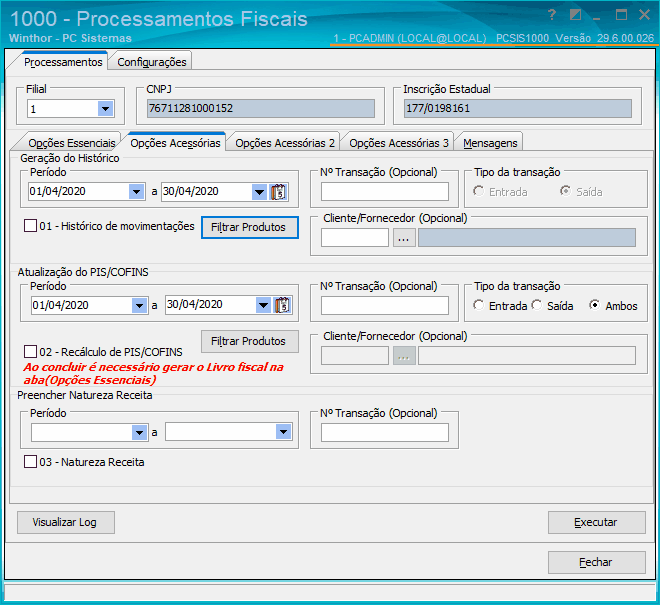This screenshot has width=660, height=605.
Task: Check 02 - Recálculo de PIS/COFINS
Action: tap(30, 352)
